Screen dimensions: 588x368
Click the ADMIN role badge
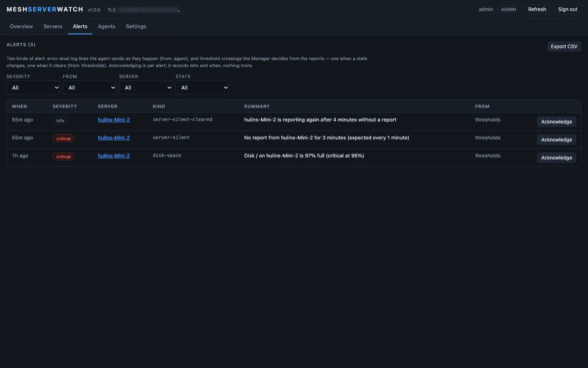point(508,9)
